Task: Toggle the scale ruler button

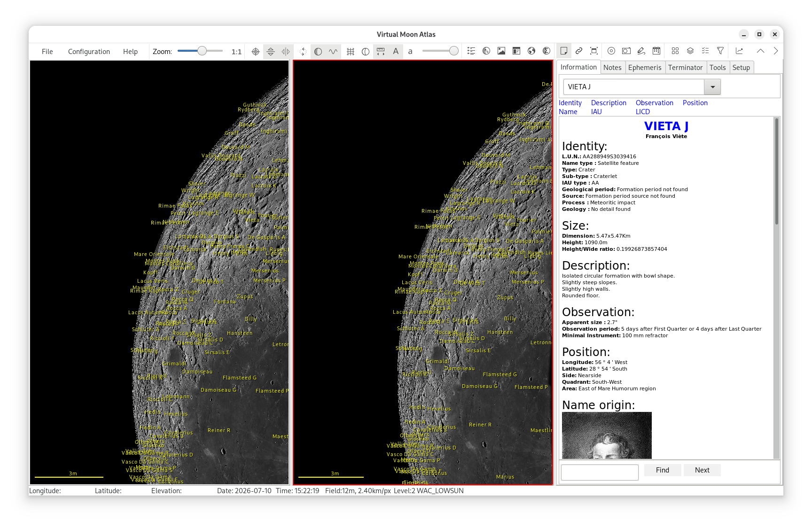Action: [381, 52]
